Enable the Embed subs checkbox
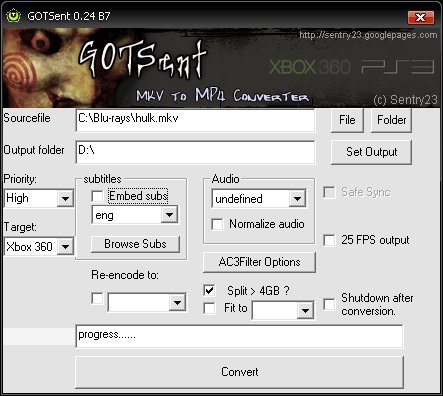The width and height of the screenshot is (443, 396). click(97, 196)
